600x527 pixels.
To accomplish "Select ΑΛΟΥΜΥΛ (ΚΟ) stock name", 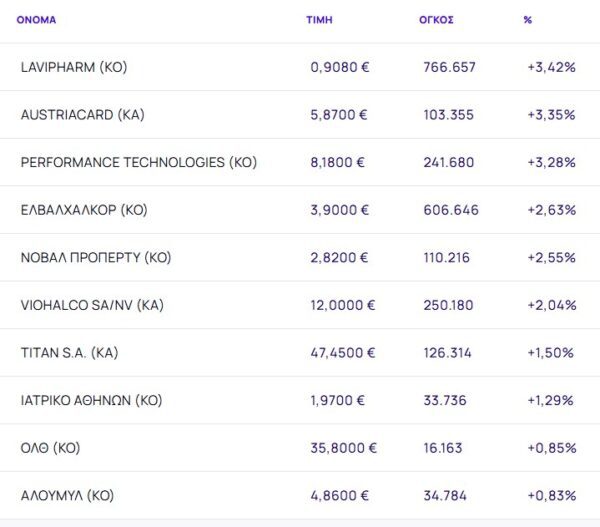I will click(x=67, y=495).
